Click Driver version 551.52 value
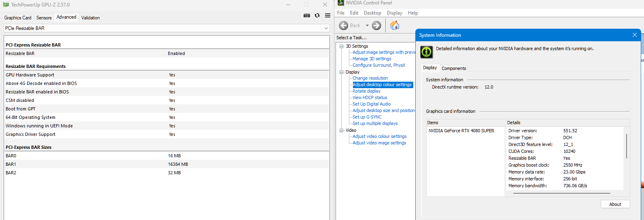 pos(570,131)
